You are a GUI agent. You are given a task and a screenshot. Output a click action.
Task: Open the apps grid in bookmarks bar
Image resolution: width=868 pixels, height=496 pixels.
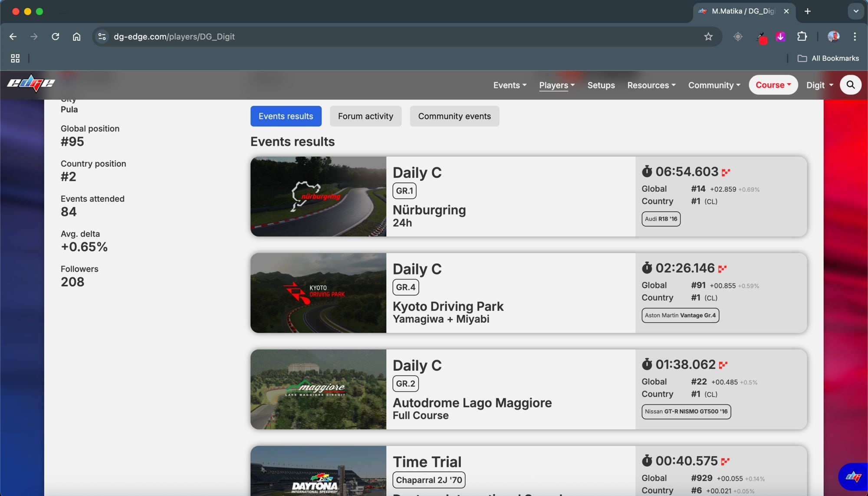(15, 58)
